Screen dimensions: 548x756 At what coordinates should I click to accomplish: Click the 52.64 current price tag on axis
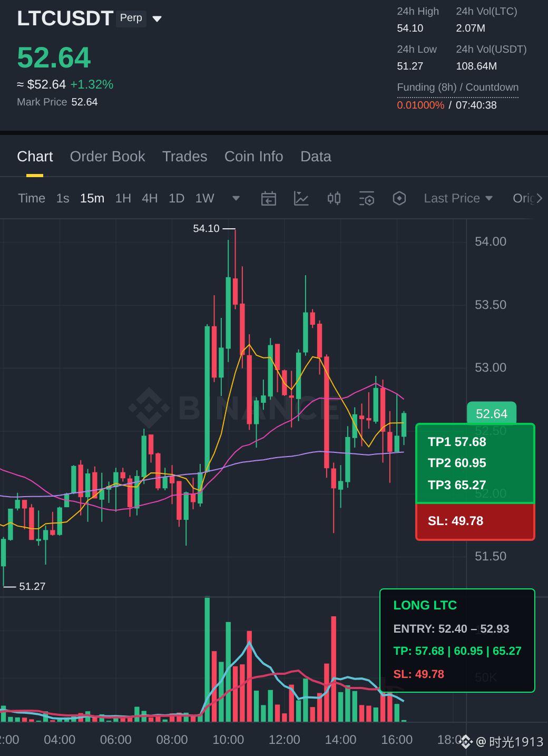[492, 413]
